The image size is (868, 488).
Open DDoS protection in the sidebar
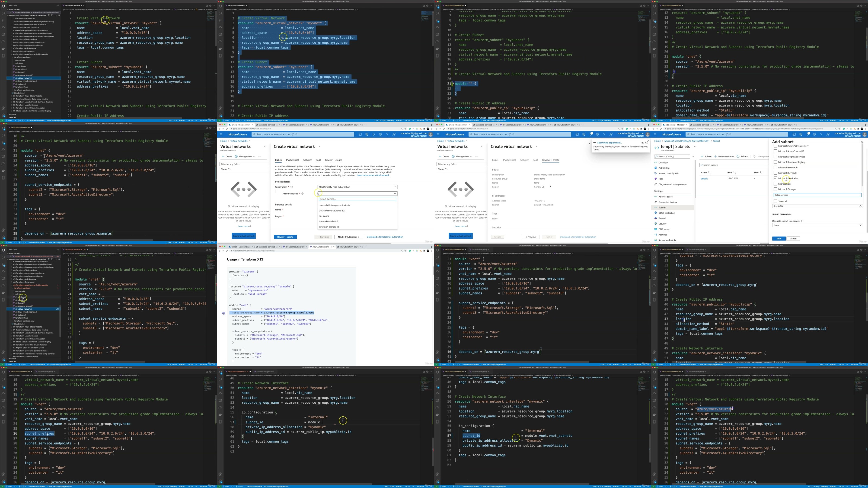(x=666, y=213)
